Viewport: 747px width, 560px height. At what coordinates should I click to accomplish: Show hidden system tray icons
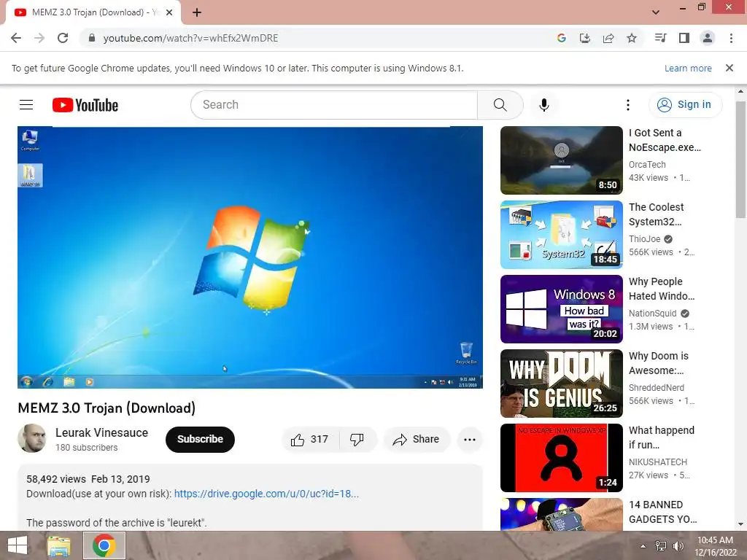pyautogui.click(x=643, y=546)
